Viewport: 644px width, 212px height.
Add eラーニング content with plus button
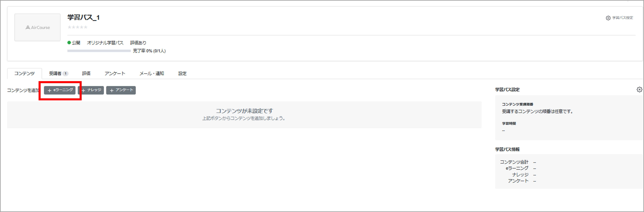click(x=60, y=90)
